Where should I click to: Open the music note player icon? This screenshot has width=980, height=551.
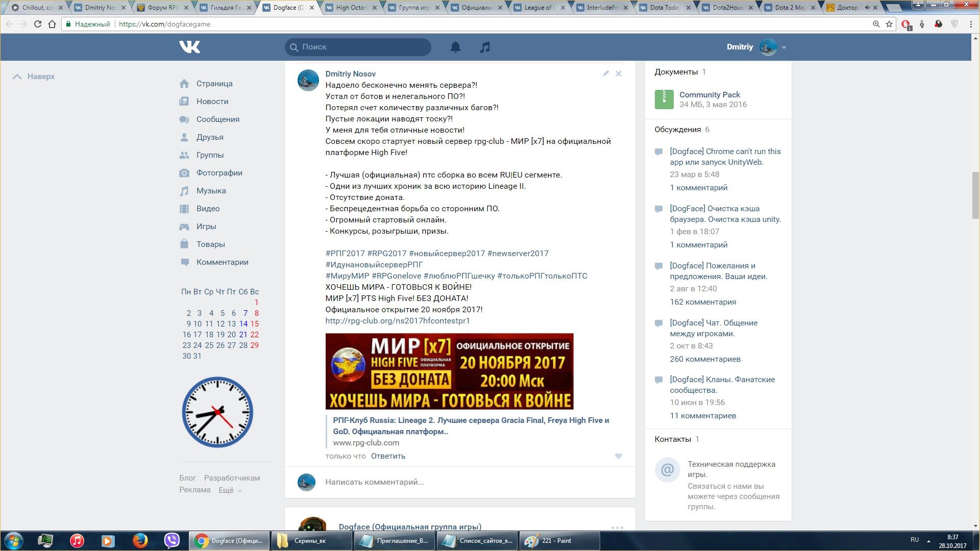(x=485, y=47)
